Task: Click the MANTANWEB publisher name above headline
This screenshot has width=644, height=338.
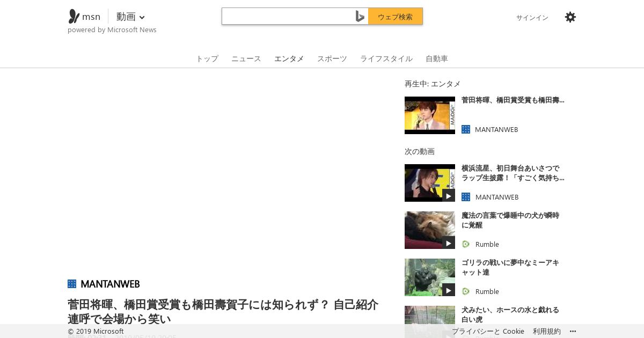Action: tap(110, 284)
